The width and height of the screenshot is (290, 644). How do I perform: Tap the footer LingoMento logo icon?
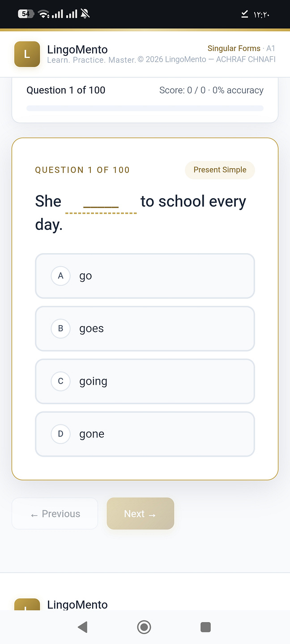point(27,605)
